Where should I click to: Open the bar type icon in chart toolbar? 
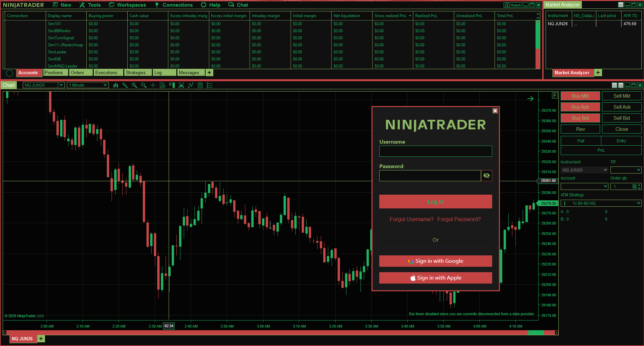click(x=116, y=85)
